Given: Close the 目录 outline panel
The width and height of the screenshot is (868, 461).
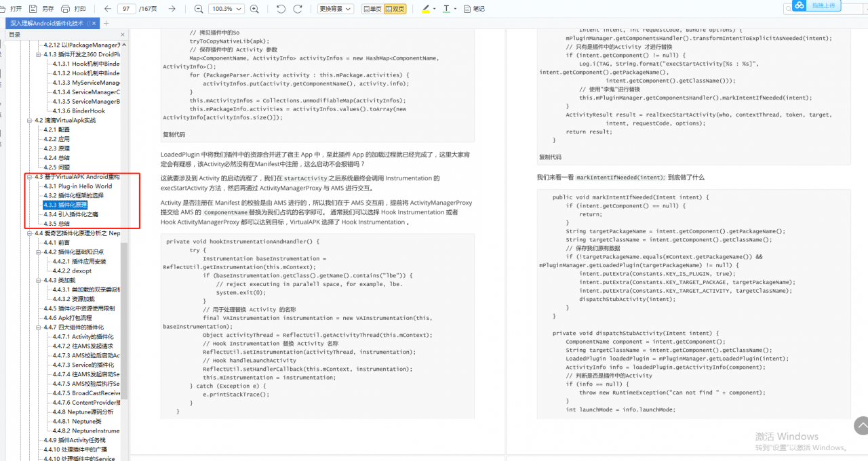Looking at the screenshot, I should click(x=121, y=34).
